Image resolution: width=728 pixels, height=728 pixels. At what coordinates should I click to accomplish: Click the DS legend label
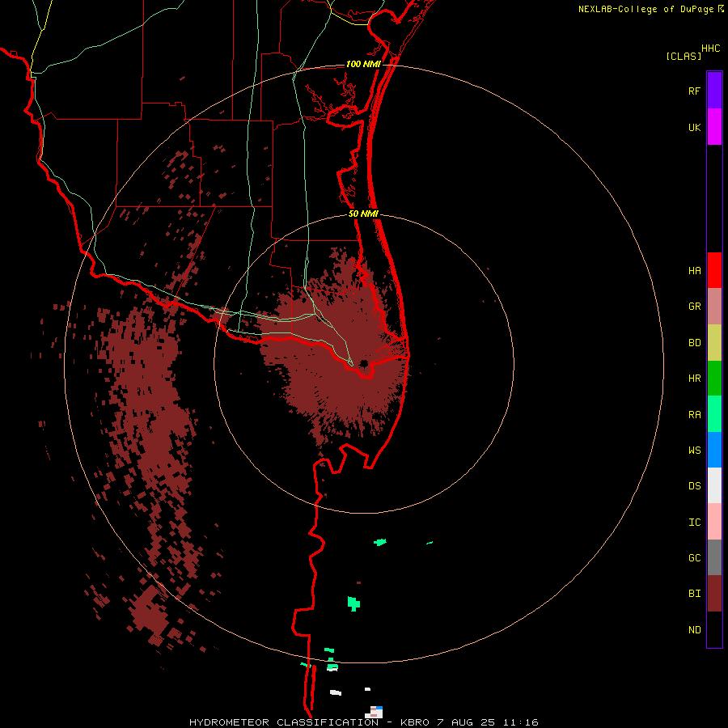click(694, 486)
